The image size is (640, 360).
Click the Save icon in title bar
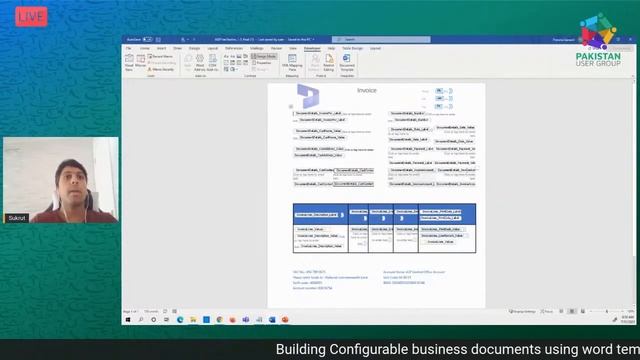pos(158,40)
